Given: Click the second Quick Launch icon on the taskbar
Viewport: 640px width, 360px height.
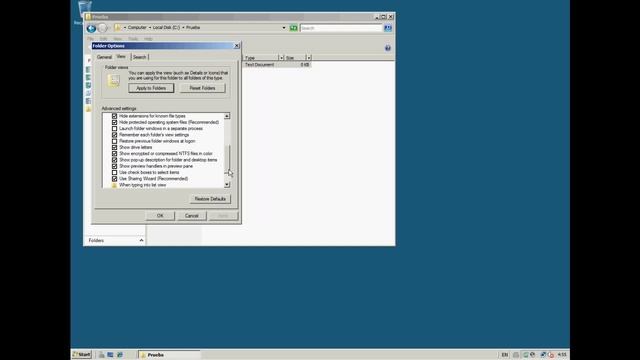Looking at the screenshot, I should [110, 355].
